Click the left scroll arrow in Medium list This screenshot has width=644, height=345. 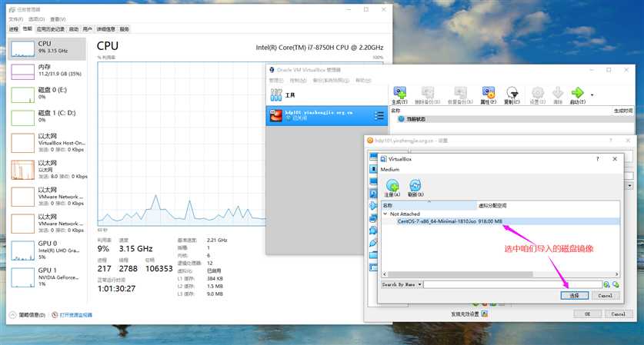coord(385,274)
